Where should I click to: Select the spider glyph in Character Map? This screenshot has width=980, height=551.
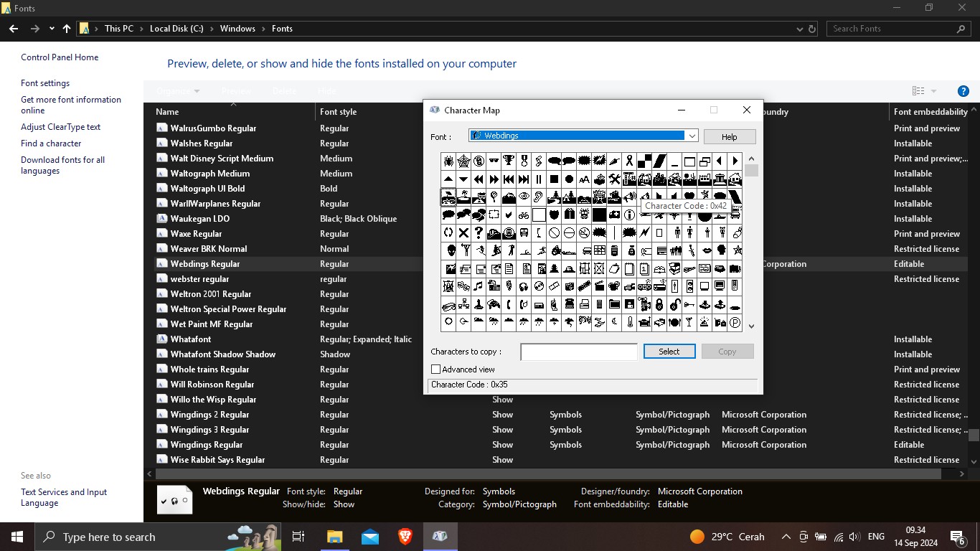point(448,161)
